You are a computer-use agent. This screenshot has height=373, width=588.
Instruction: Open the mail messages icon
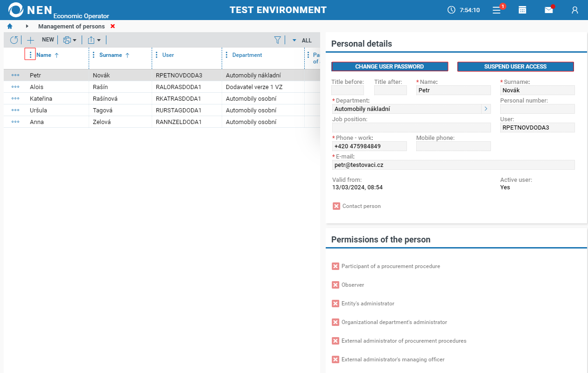click(x=549, y=10)
